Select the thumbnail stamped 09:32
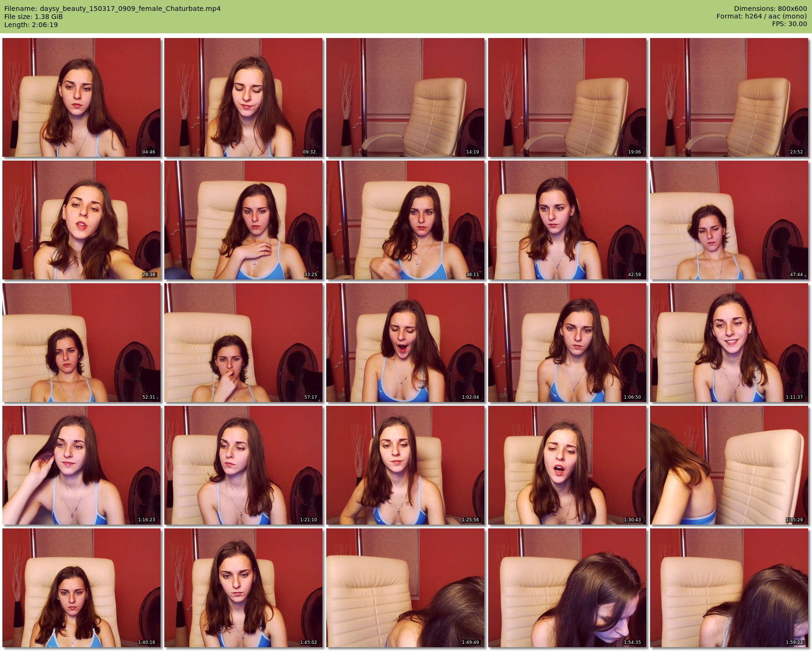Viewport: 812px width, 651px height. [x=243, y=97]
